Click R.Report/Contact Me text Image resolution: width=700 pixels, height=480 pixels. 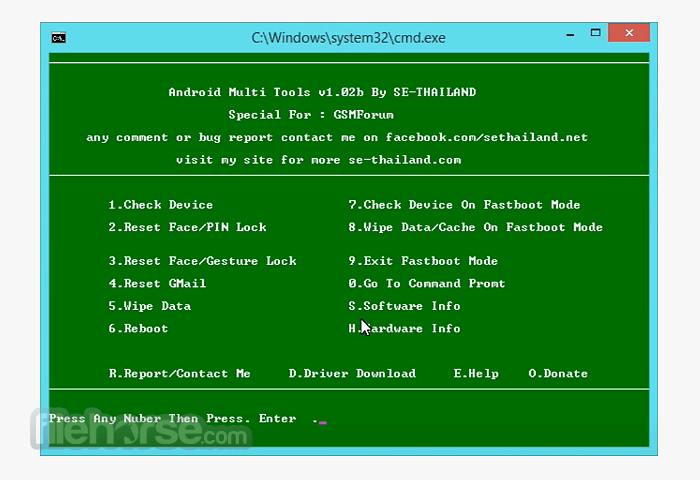click(179, 373)
